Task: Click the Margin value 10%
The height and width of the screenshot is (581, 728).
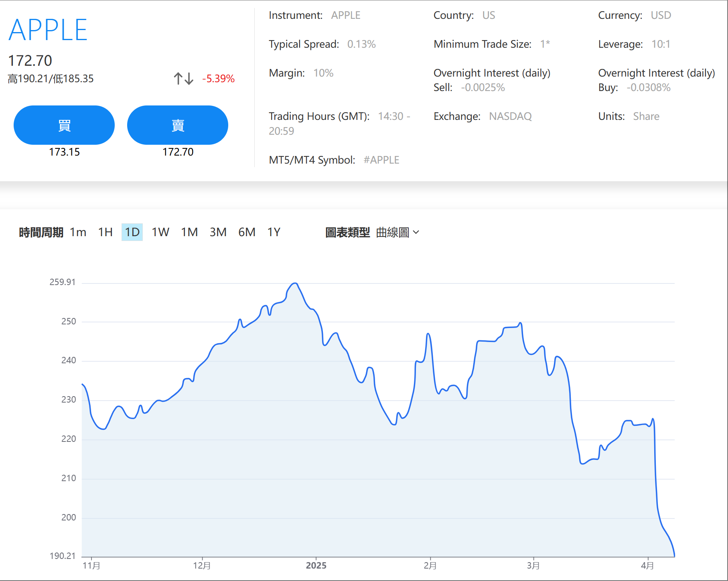Action: click(323, 73)
